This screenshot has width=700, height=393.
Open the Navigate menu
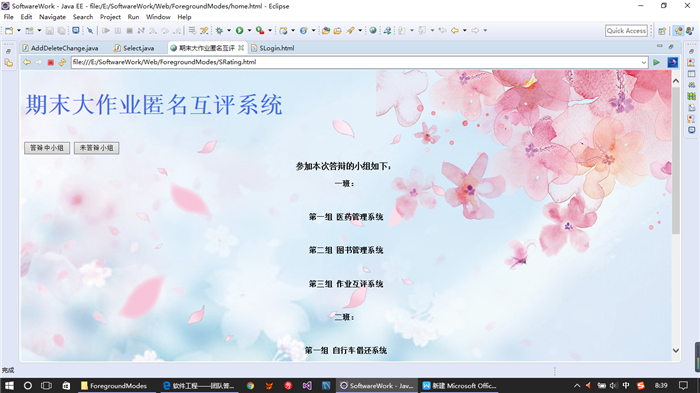52,17
